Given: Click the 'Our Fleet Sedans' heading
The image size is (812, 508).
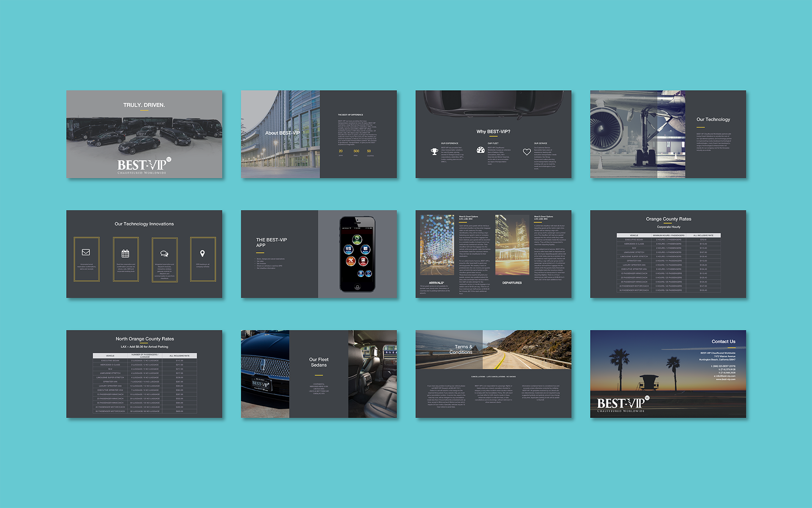Looking at the screenshot, I should pyautogui.click(x=319, y=362).
